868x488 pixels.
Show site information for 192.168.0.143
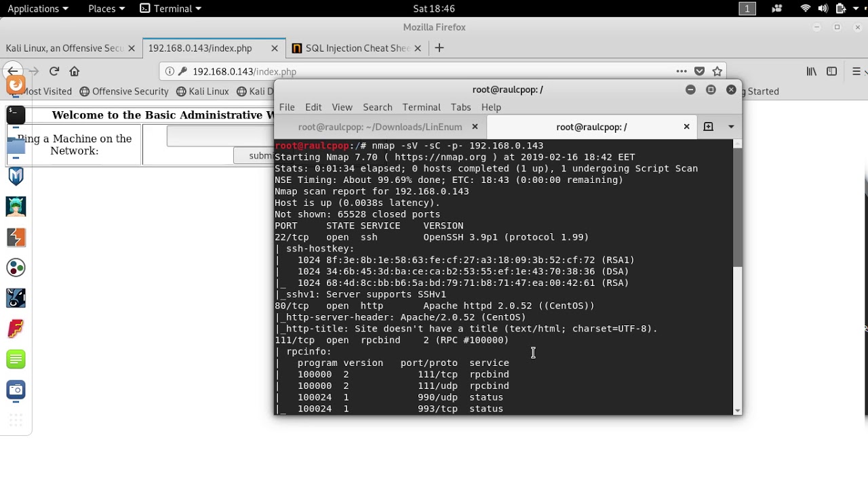[x=170, y=71]
